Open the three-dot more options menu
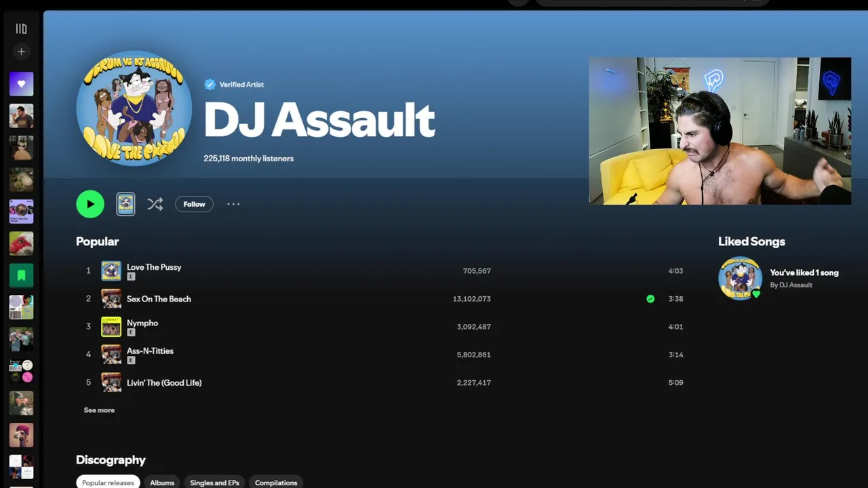The image size is (868, 488). coord(233,204)
